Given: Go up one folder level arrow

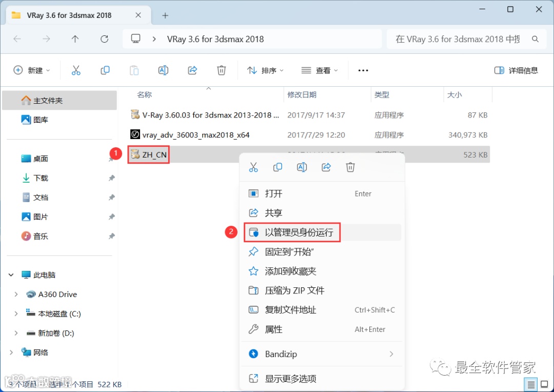Looking at the screenshot, I should (x=75, y=39).
